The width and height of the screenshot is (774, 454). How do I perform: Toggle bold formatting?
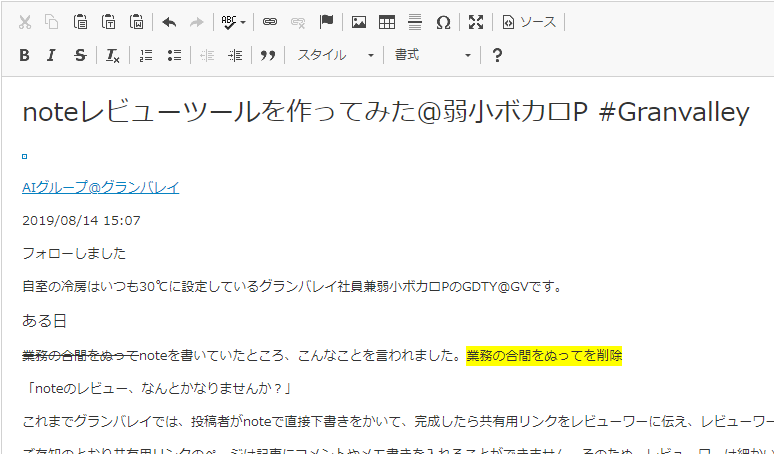pyautogui.click(x=24, y=55)
